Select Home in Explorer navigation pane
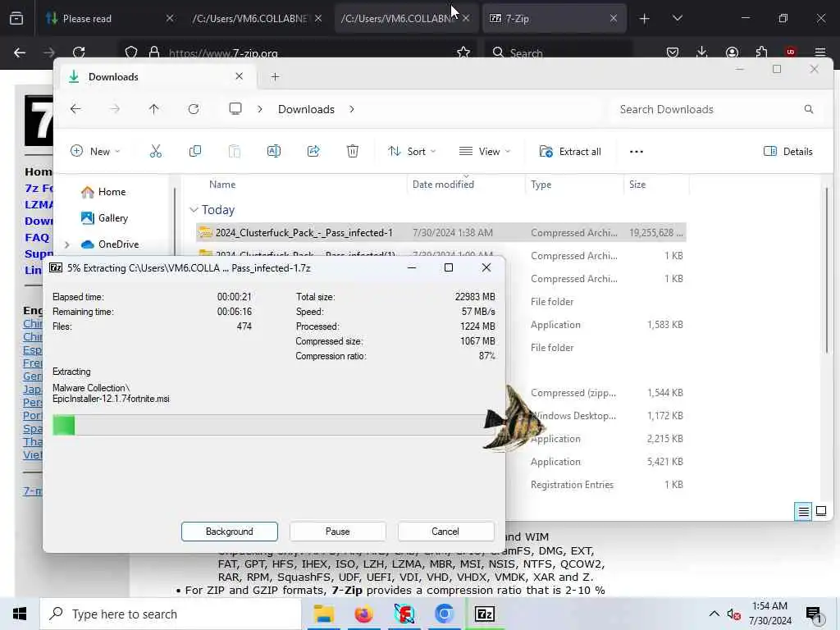The width and height of the screenshot is (840, 630). tap(103, 192)
